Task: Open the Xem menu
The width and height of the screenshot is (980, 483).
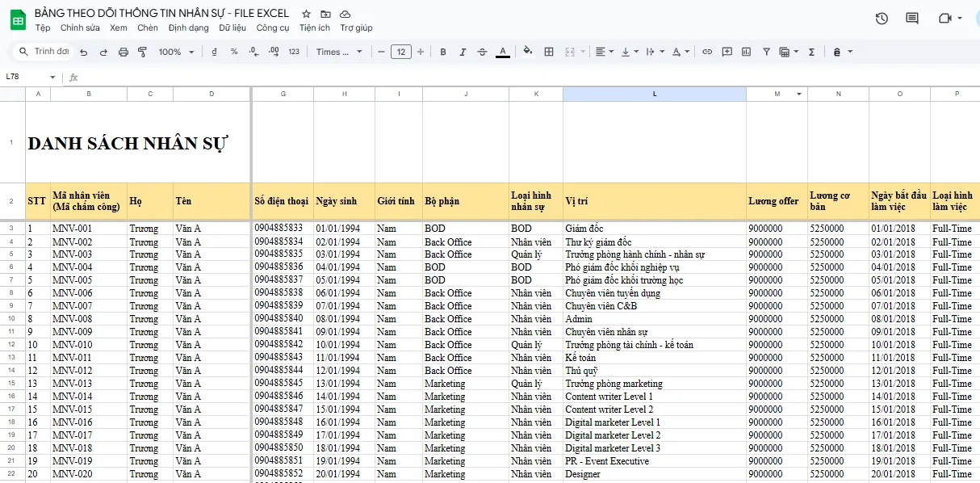Action: (x=119, y=27)
